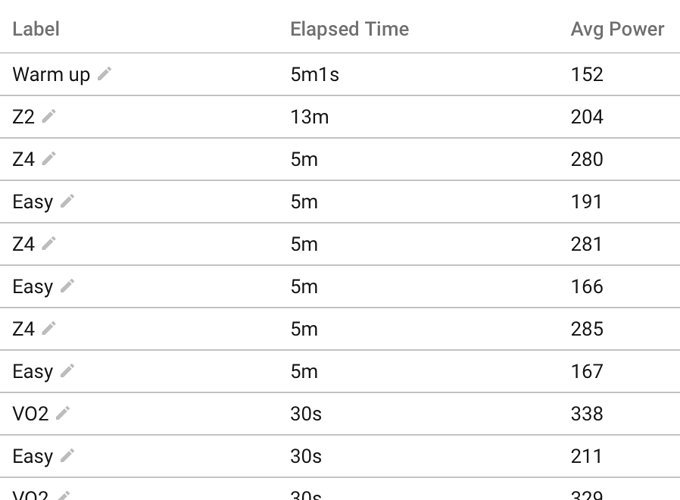
Task: Click the Elapsed Time column header
Action: coord(349,29)
